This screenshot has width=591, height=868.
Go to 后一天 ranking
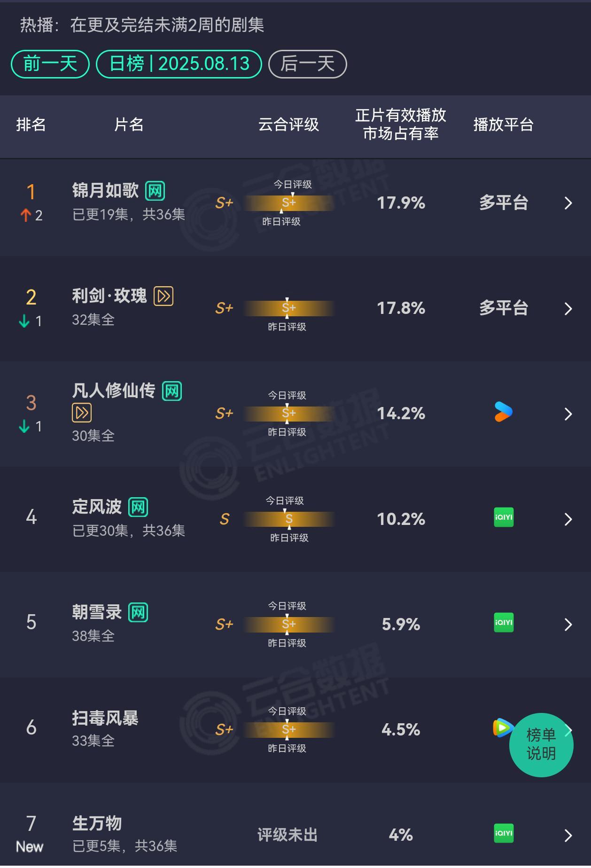pyautogui.click(x=308, y=64)
